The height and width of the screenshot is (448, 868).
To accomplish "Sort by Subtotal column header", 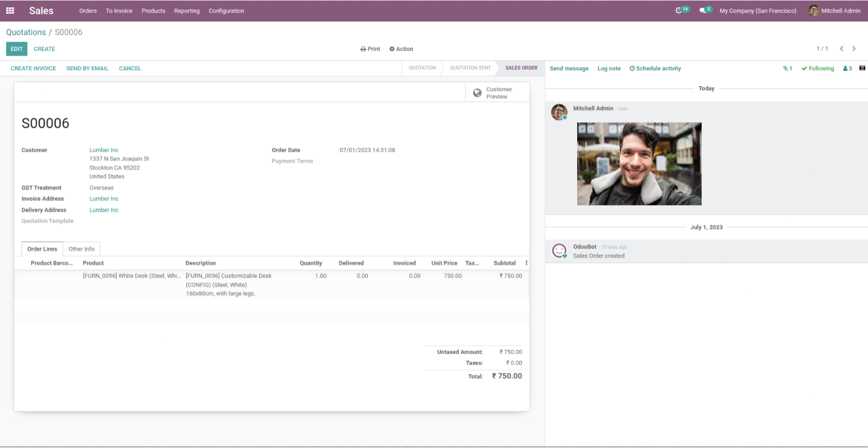I will (505, 263).
